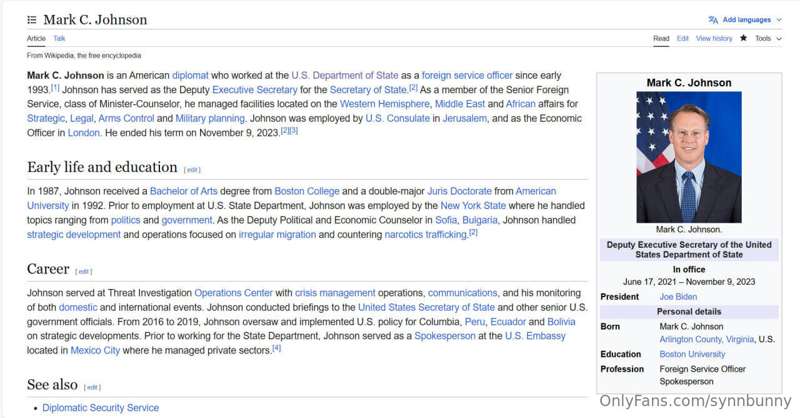Edit the See also section
The height and width of the screenshot is (418, 800).
[92, 387]
